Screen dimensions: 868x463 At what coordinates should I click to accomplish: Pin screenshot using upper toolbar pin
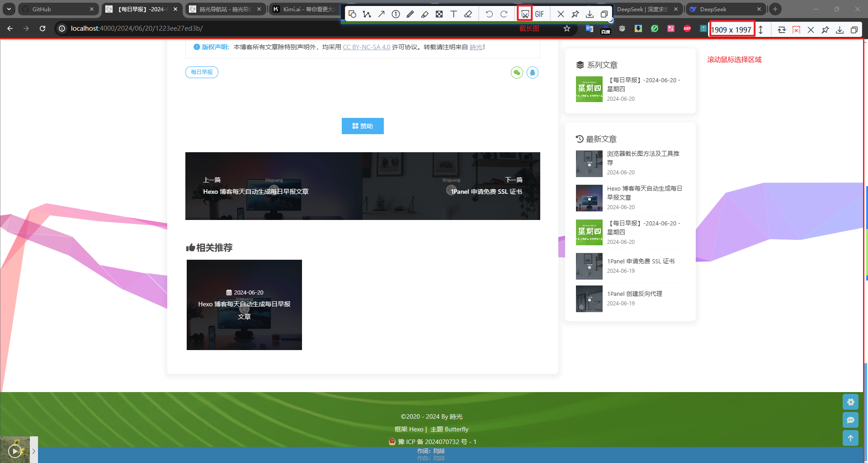pyautogui.click(x=575, y=14)
